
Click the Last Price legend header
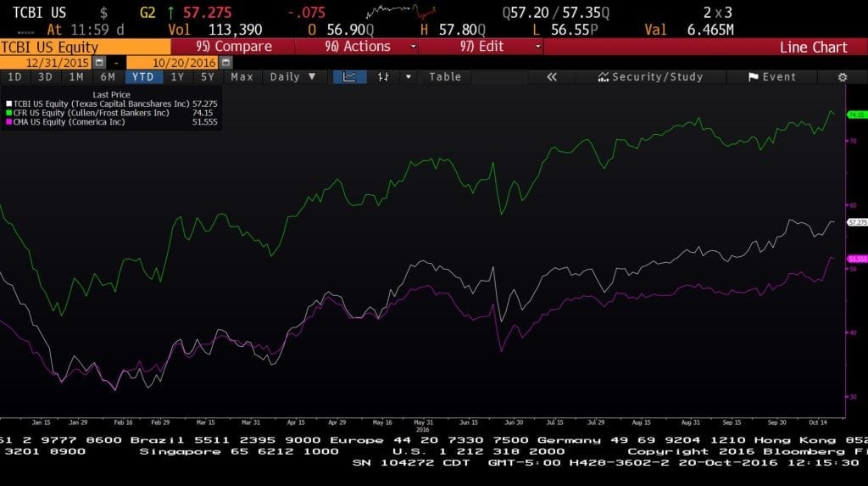tap(111, 95)
